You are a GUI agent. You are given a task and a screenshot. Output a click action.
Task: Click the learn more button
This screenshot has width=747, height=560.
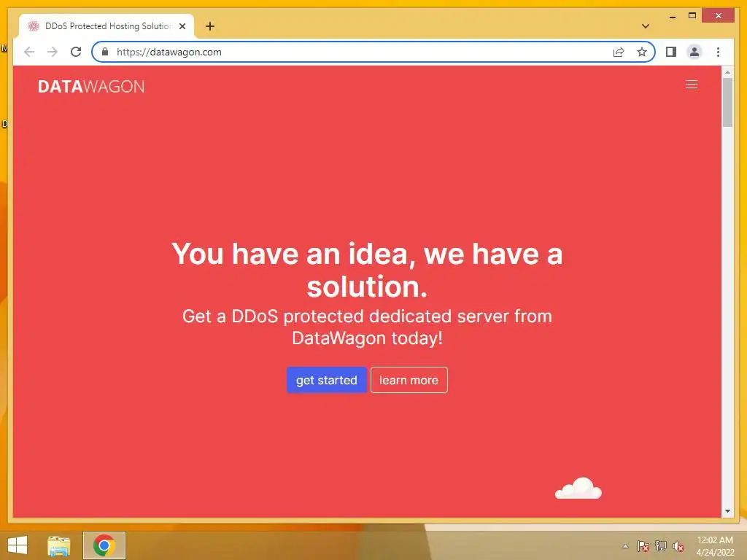click(409, 380)
